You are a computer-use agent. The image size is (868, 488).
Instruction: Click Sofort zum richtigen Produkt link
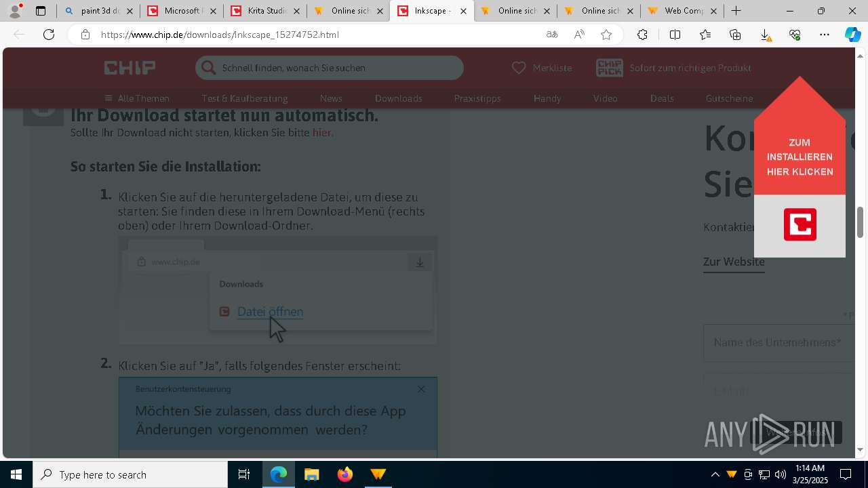click(x=690, y=68)
